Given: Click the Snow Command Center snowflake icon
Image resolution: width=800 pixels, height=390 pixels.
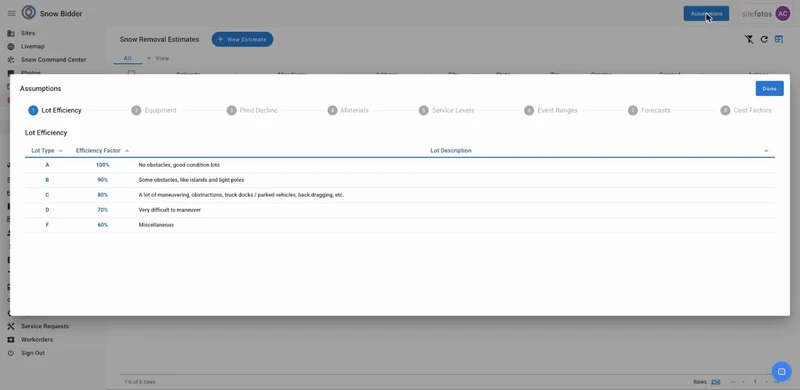Looking at the screenshot, I should [11, 60].
